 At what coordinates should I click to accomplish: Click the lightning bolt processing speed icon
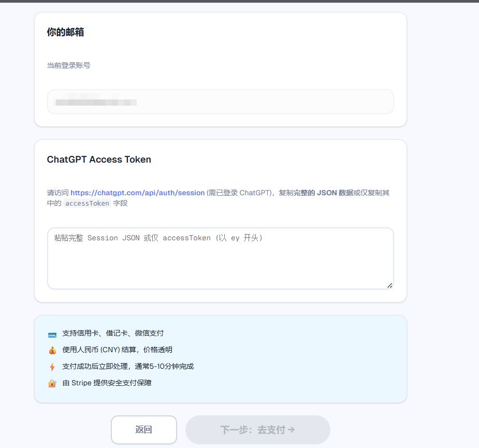(52, 366)
